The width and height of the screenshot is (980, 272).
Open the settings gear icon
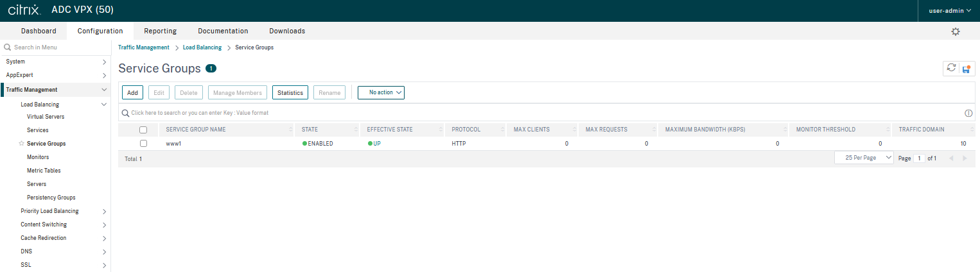pos(956,31)
